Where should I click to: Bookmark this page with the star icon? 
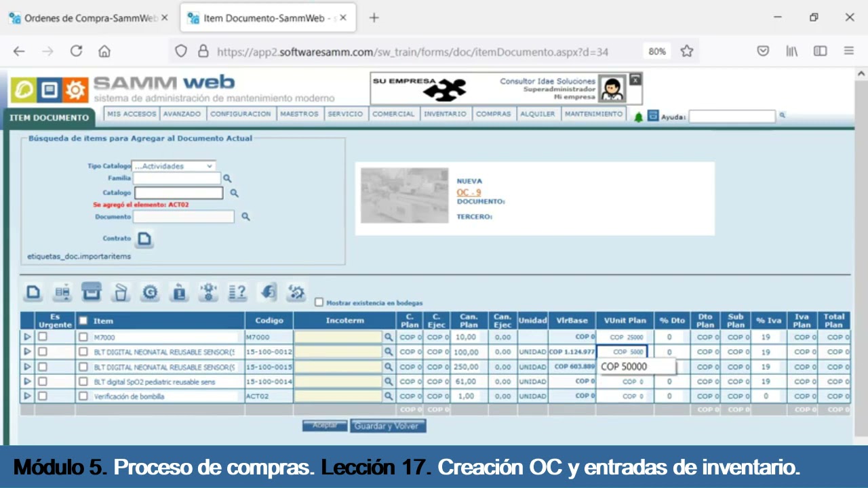(x=687, y=51)
